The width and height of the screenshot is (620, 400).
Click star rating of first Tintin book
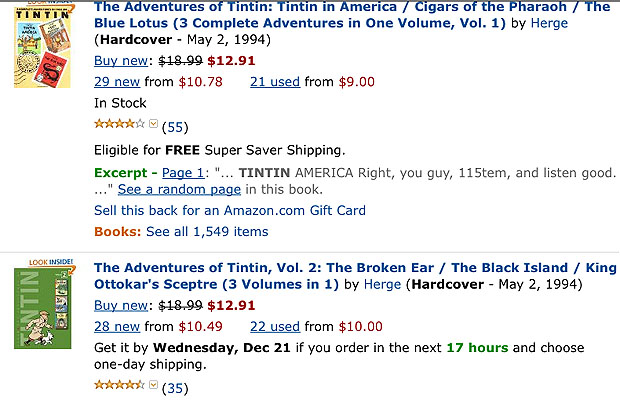click(119, 125)
